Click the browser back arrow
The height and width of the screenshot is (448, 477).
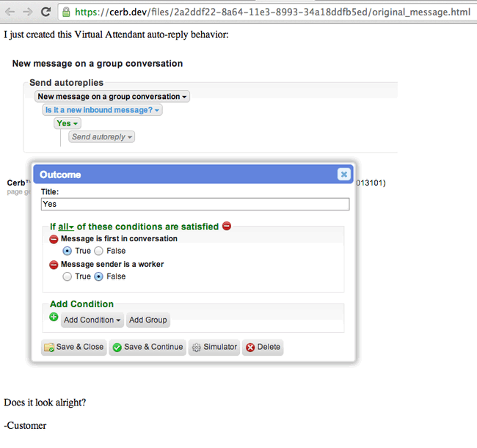click(10, 12)
